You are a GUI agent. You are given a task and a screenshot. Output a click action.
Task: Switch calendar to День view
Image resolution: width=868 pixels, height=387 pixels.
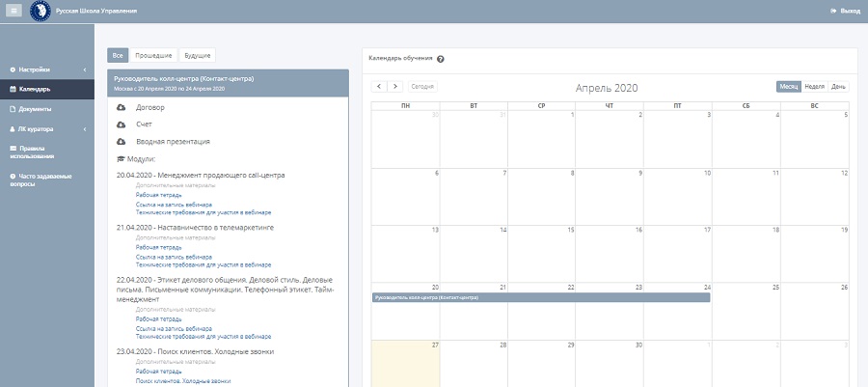tap(839, 87)
